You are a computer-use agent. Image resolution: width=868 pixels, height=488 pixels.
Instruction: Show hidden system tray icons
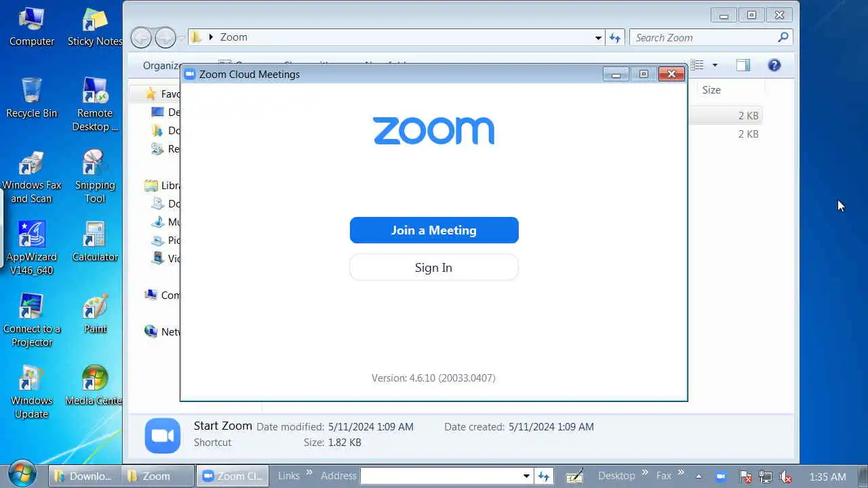click(698, 476)
